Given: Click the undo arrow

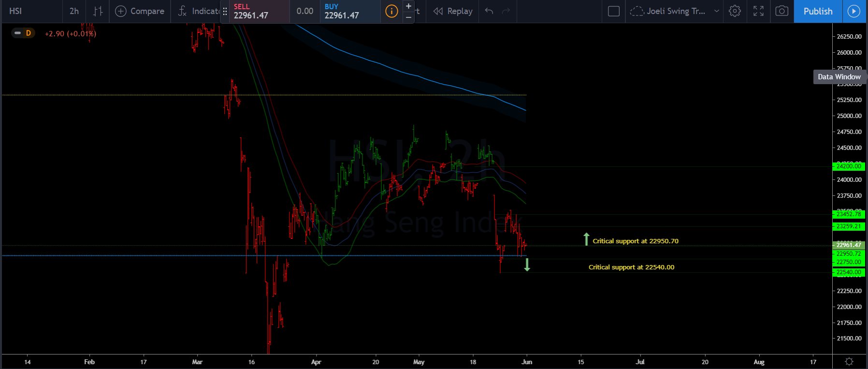Looking at the screenshot, I should tap(489, 11).
